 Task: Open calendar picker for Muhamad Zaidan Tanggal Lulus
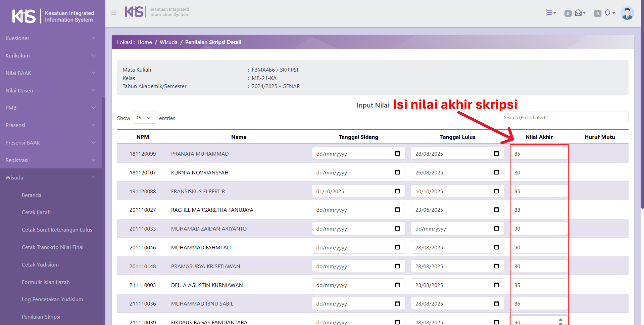[496, 229]
